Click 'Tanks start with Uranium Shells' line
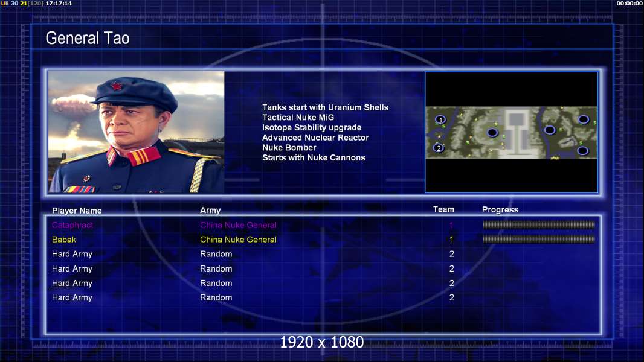The width and height of the screenshot is (644, 362). click(325, 107)
